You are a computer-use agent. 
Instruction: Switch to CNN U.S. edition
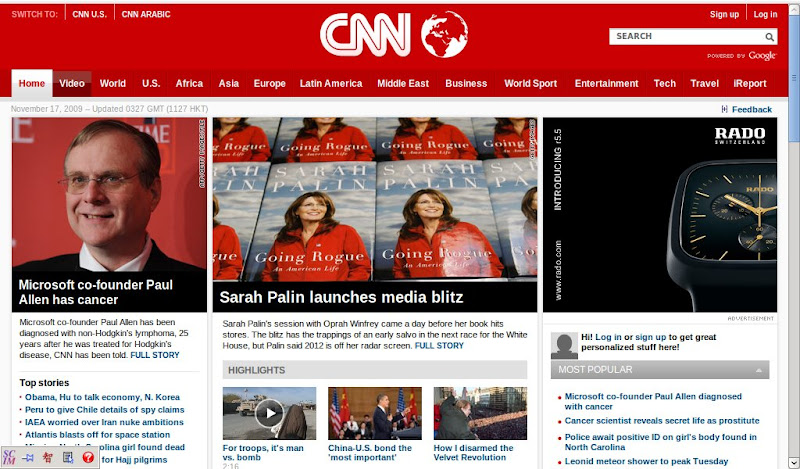pyautogui.click(x=90, y=14)
